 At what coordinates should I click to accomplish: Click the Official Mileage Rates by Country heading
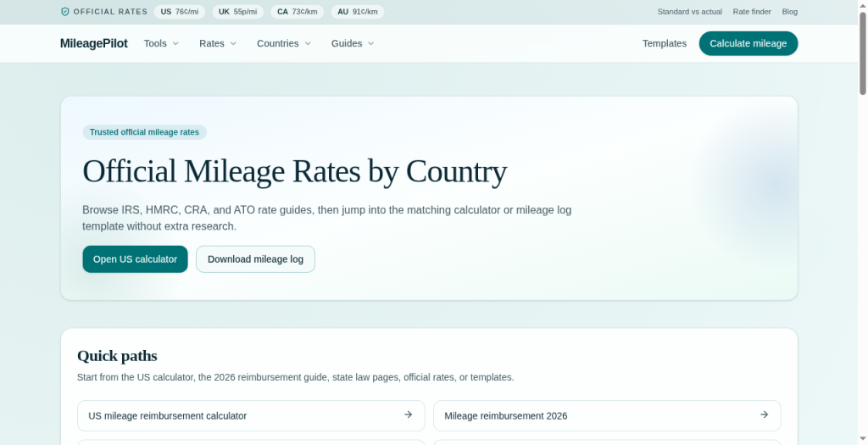pyautogui.click(x=294, y=171)
